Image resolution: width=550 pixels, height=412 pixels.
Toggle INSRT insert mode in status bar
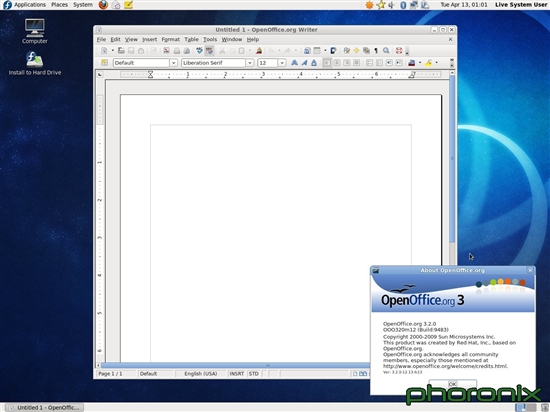237,374
